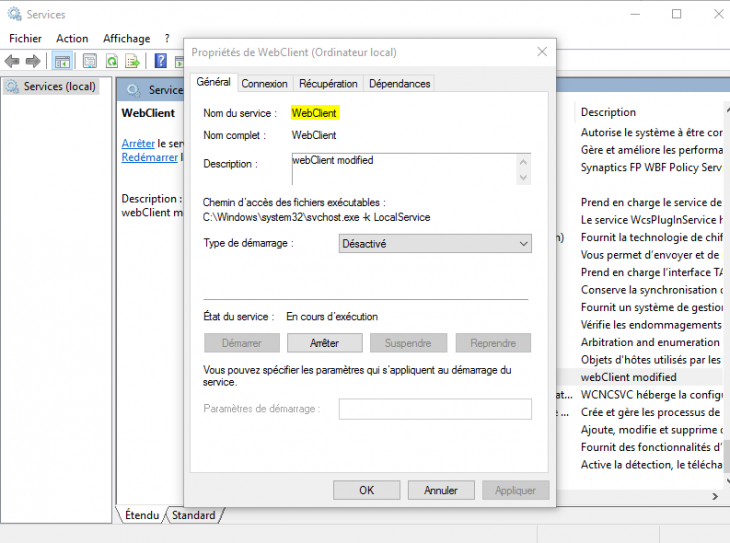This screenshot has height=543, width=730.
Task: Click the Suspendre button
Action: click(x=408, y=343)
